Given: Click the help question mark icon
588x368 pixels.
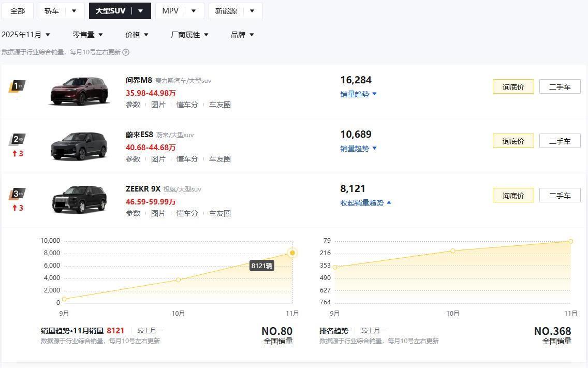Looking at the screenshot, I should [126, 52].
